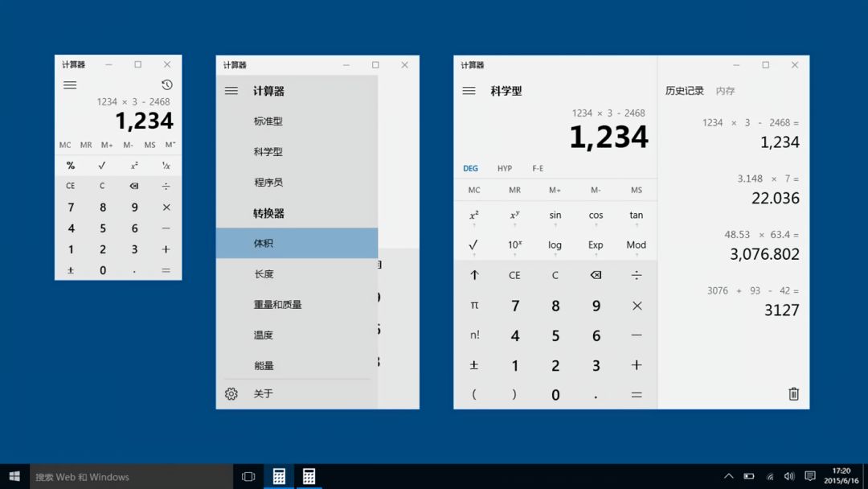Screen dimensions: 868x489
Task: Collapse the navigation menu via hamburger icon
Action: [231, 91]
